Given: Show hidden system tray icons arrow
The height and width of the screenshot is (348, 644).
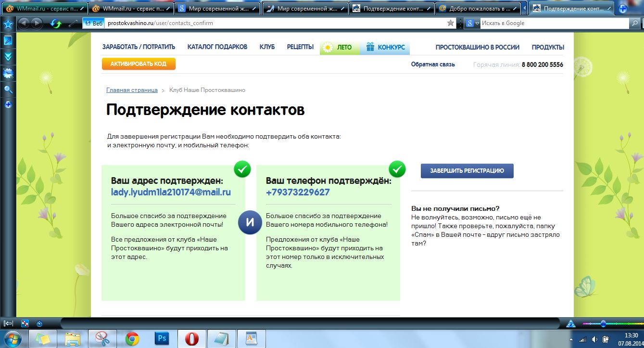Looking at the screenshot, I should click(x=570, y=339).
